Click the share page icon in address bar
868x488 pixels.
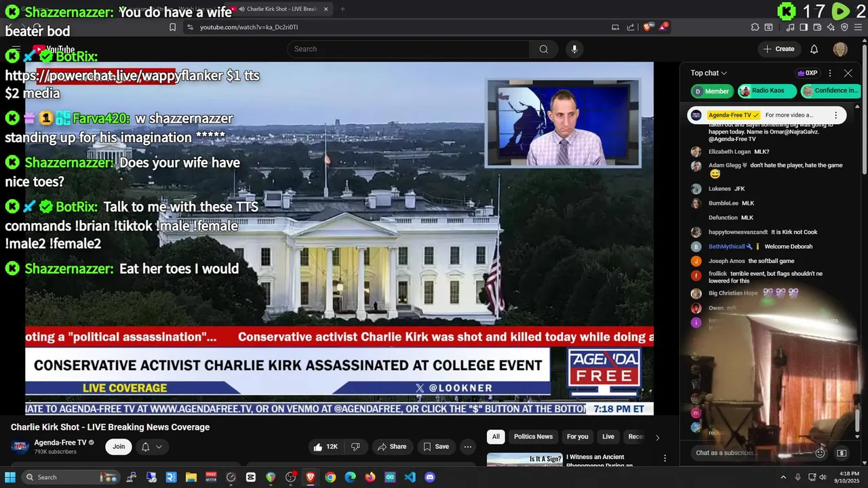pos(631,27)
